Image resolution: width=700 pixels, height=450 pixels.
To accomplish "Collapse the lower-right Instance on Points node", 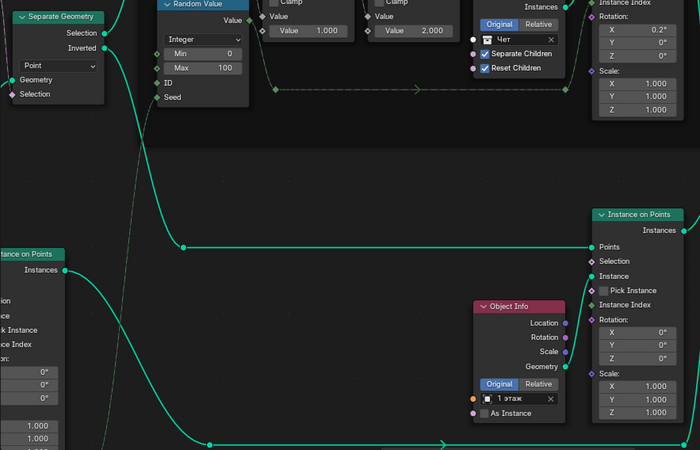I will [x=601, y=215].
